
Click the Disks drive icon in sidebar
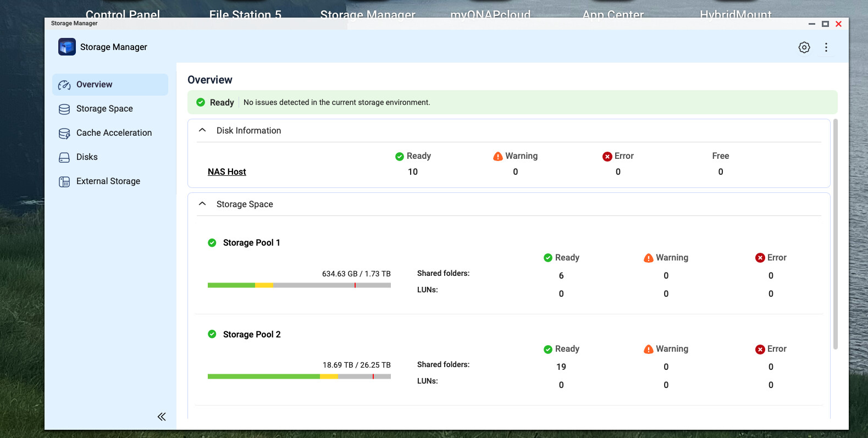point(64,157)
